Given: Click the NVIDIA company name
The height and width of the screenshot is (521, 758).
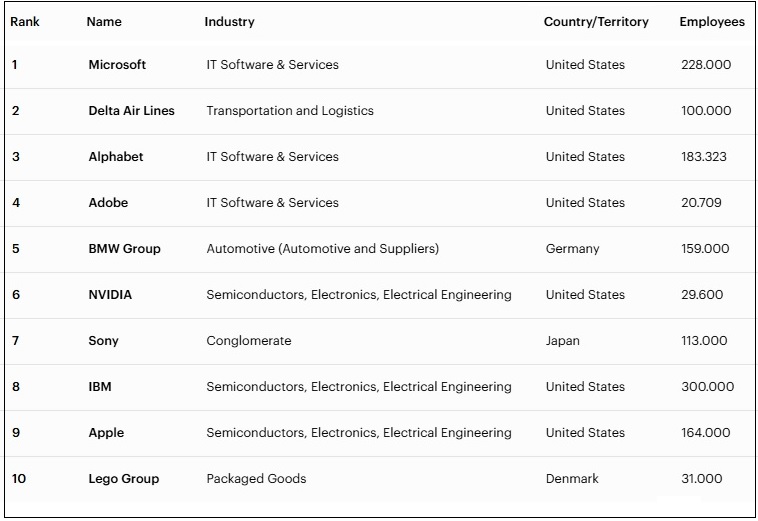Looking at the screenshot, I should click(110, 295).
